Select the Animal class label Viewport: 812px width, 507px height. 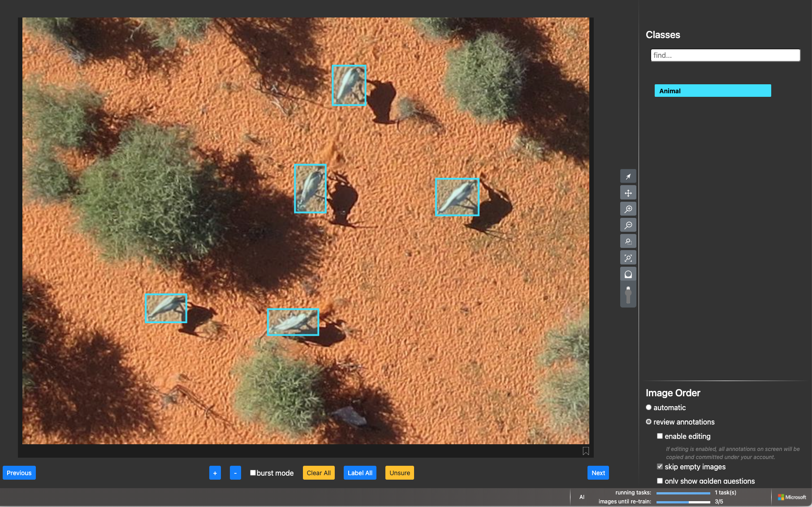tap(713, 91)
